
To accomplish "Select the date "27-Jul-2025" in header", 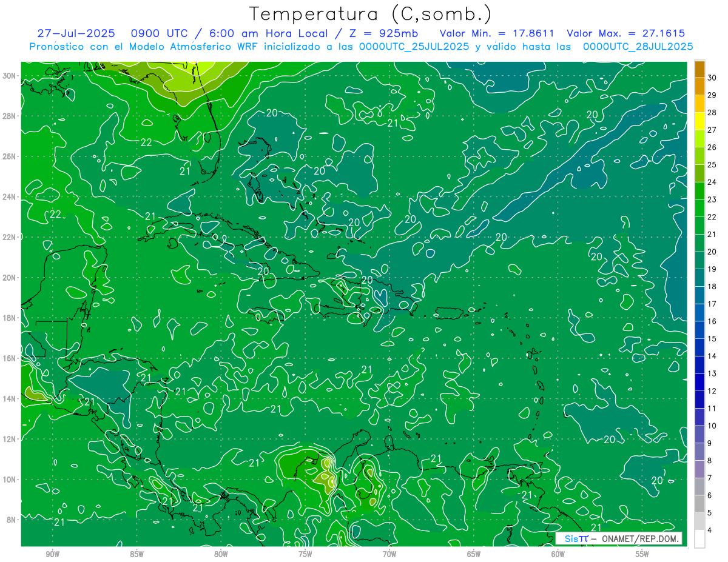I will tap(76, 33).
